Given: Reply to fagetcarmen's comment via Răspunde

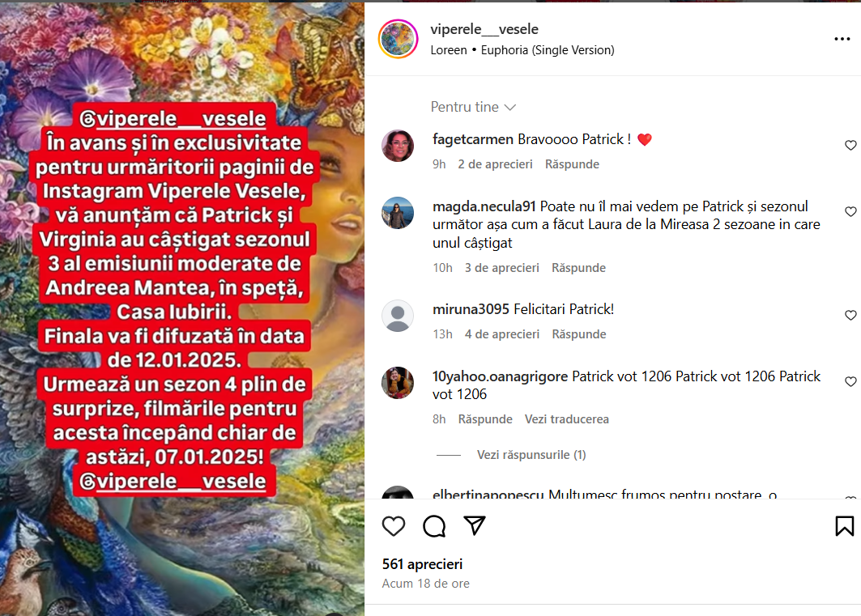Looking at the screenshot, I should click(572, 164).
